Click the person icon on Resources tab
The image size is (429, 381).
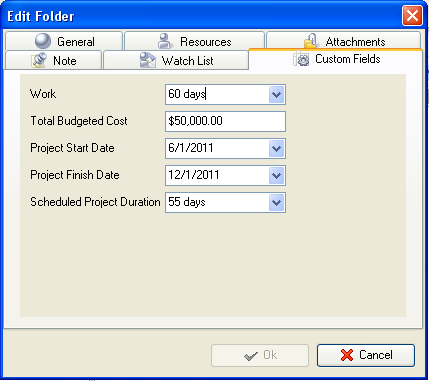(x=164, y=41)
